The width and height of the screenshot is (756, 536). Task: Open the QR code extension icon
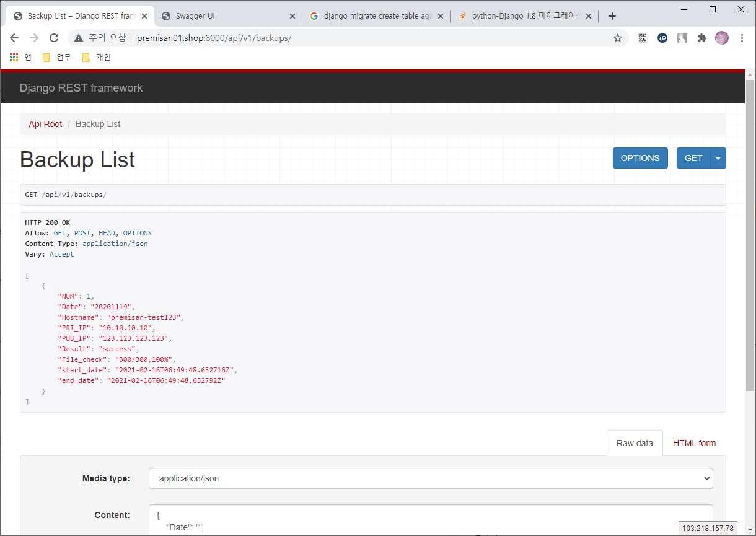643,38
